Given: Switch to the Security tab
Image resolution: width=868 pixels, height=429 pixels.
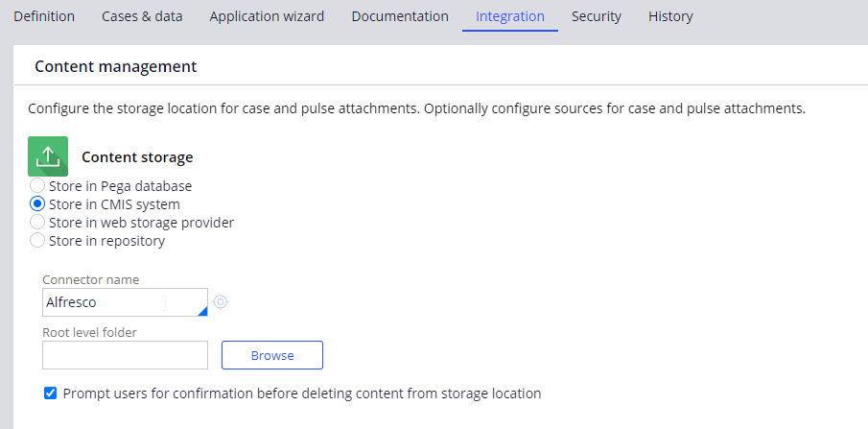Looking at the screenshot, I should coord(597,16).
